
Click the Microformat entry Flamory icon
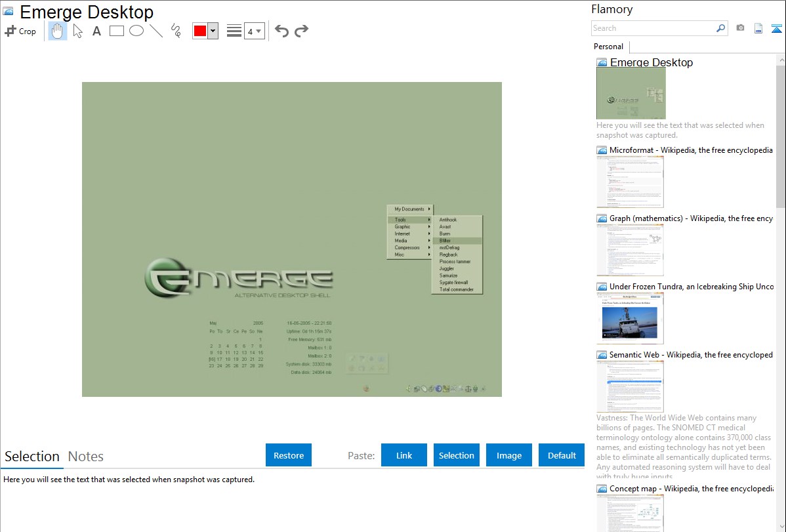[602, 150]
